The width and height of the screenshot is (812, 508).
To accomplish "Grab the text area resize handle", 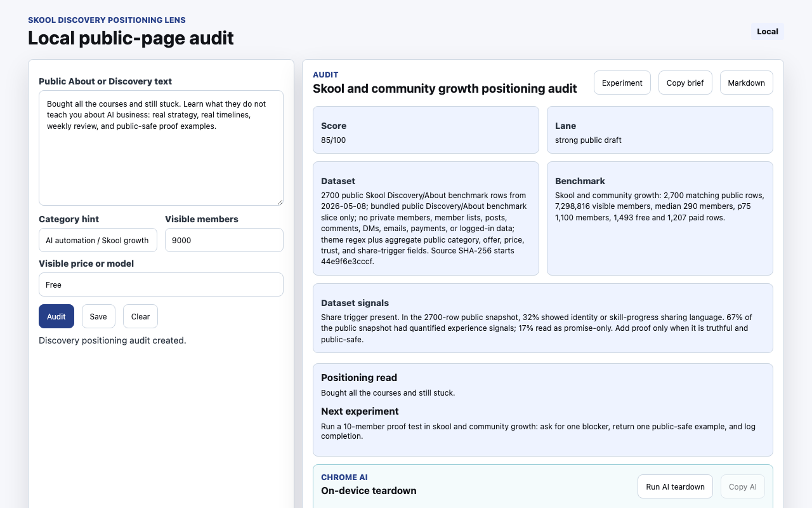I will 279,201.
